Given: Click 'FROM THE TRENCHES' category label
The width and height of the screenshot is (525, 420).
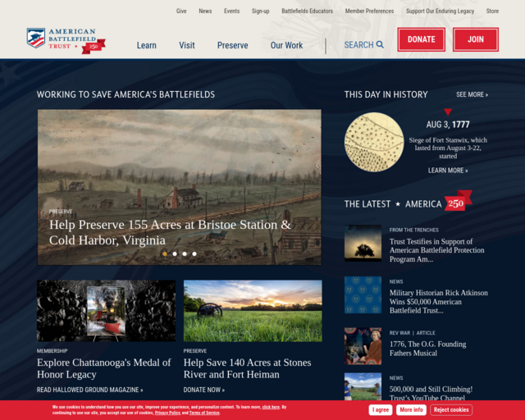Looking at the screenshot, I should click(413, 230).
